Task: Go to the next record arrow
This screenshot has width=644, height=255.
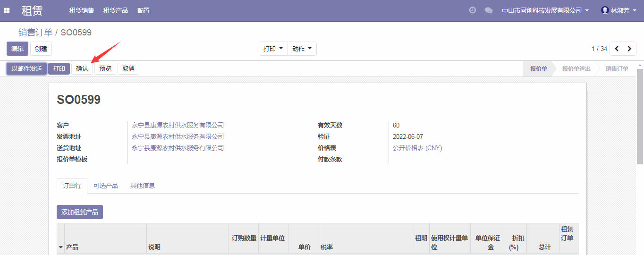Action: pos(629,49)
